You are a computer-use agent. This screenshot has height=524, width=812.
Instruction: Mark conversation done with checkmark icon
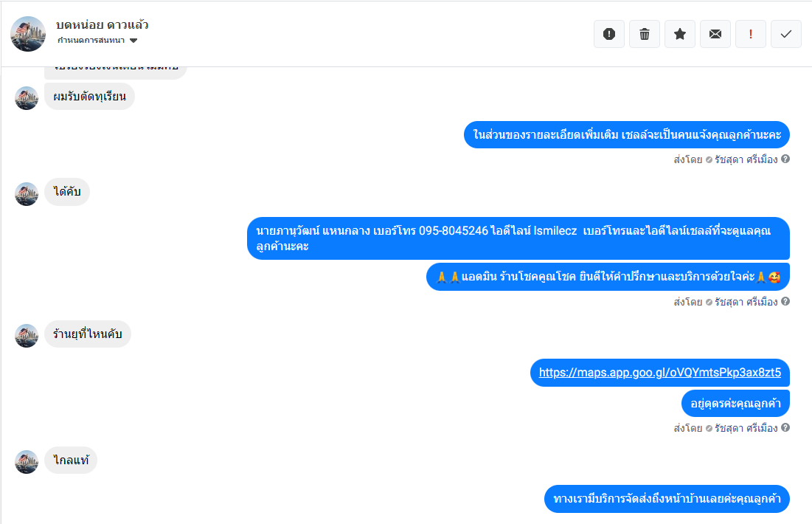tap(786, 34)
